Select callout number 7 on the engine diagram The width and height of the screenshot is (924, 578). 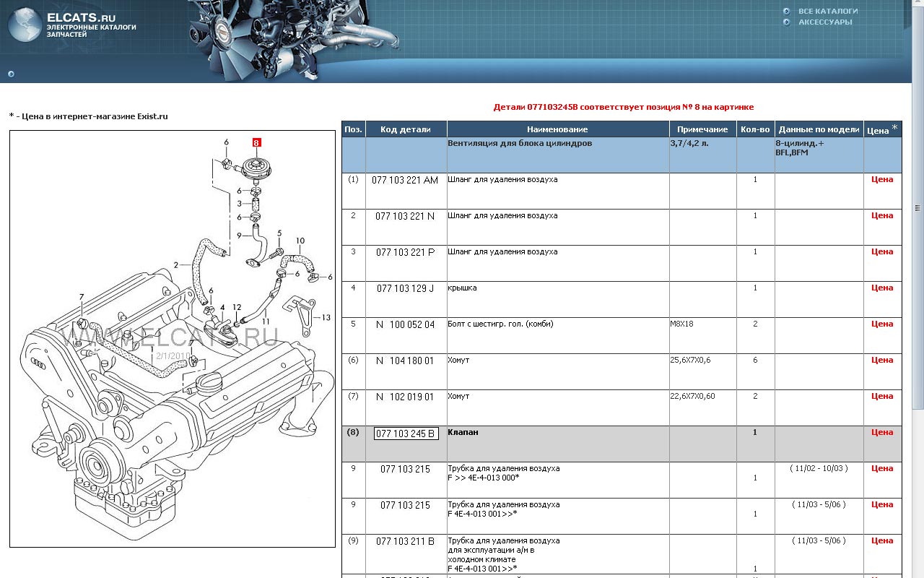click(82, 297)
